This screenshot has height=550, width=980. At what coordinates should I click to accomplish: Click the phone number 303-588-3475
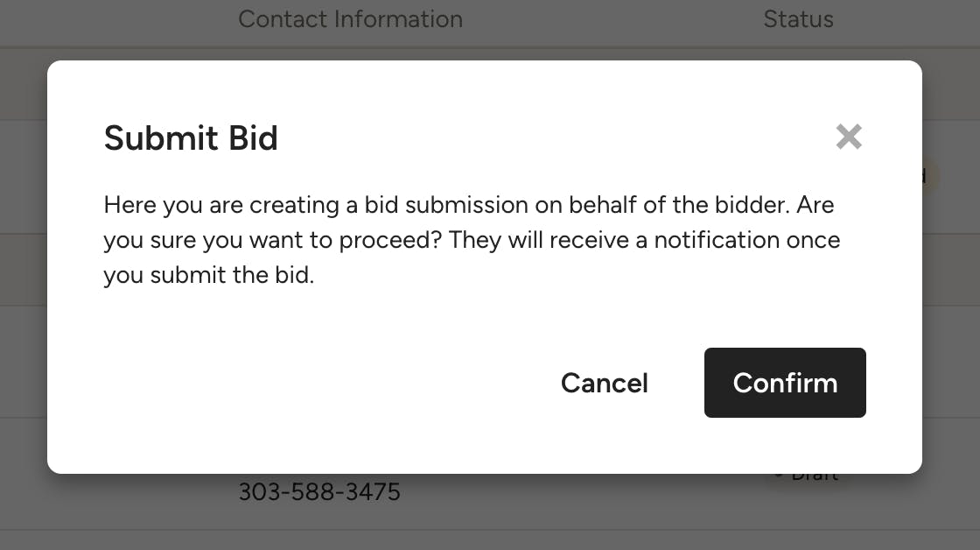pos(319,492)
